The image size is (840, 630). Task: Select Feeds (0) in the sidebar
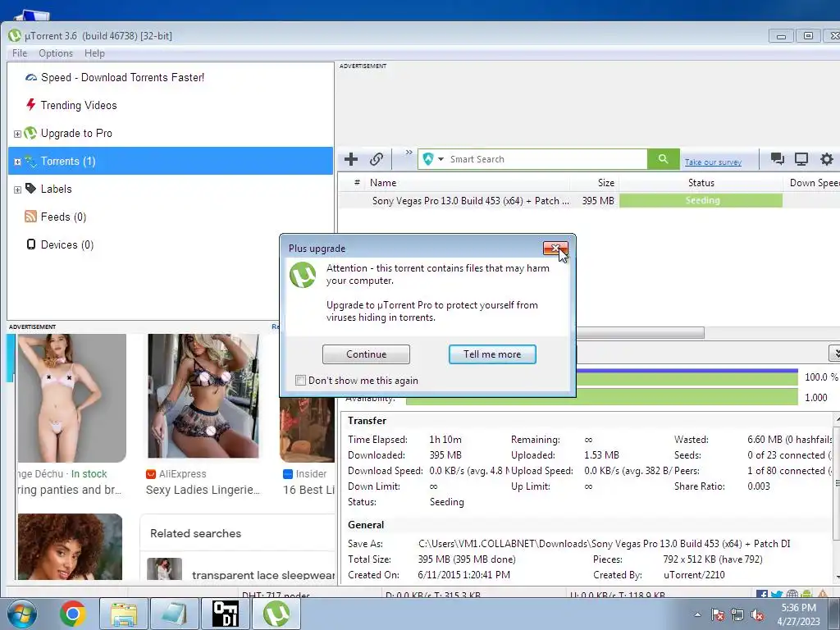click(x=63, y=217)
